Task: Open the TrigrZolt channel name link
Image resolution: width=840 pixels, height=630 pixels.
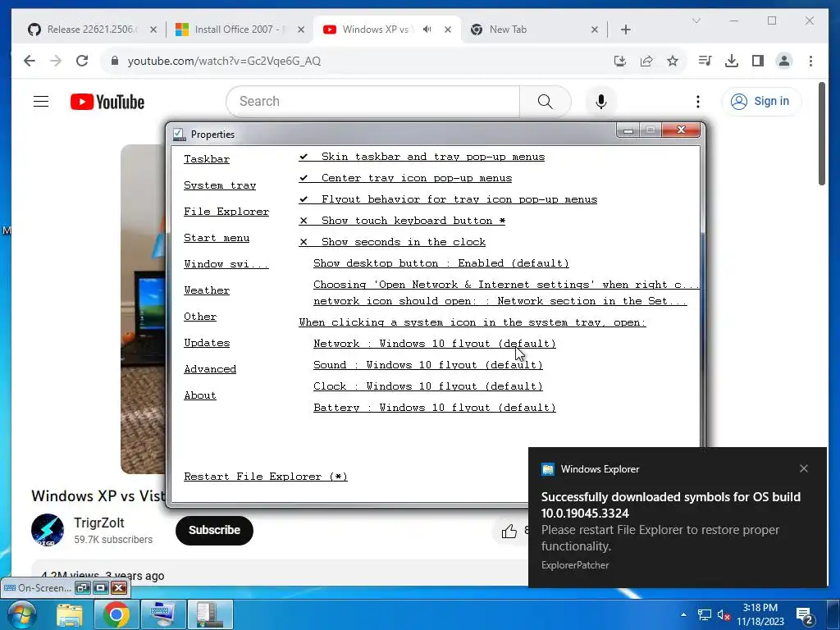Action: (x=99, y=523)
